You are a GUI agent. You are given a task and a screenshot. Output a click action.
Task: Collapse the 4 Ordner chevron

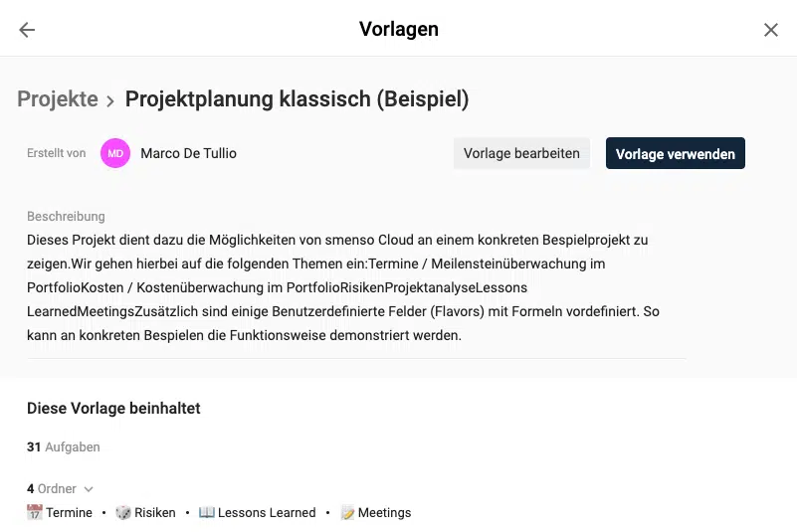click(89, 489)
